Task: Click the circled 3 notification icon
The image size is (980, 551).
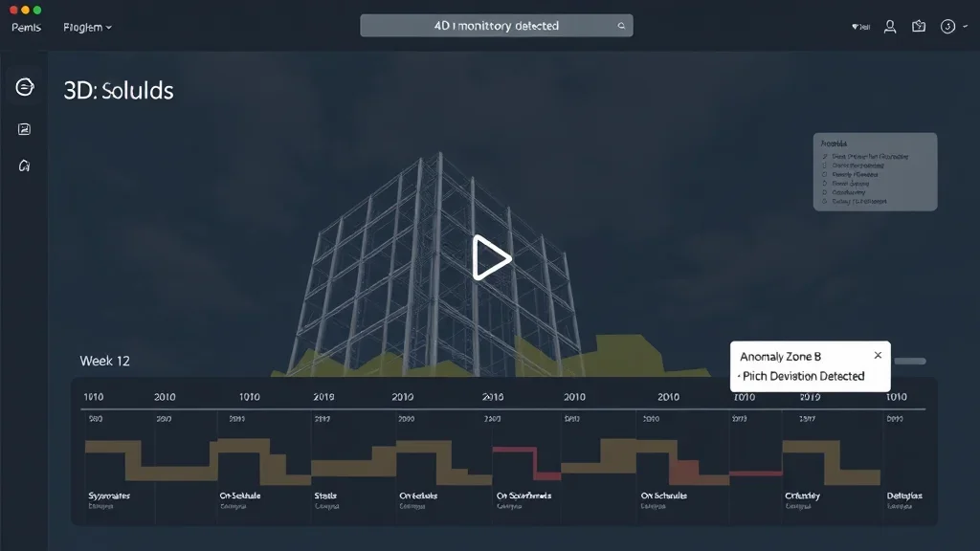Action: click(947, 26)
